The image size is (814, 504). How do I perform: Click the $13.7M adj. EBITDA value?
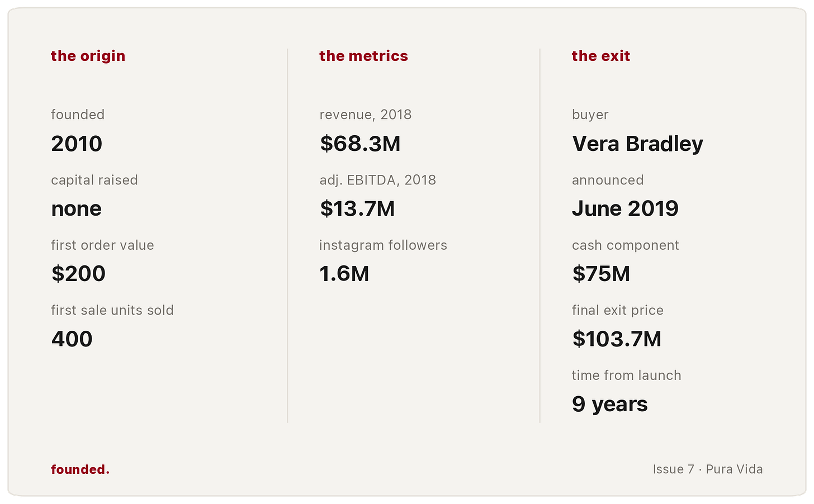pos(357,209)
